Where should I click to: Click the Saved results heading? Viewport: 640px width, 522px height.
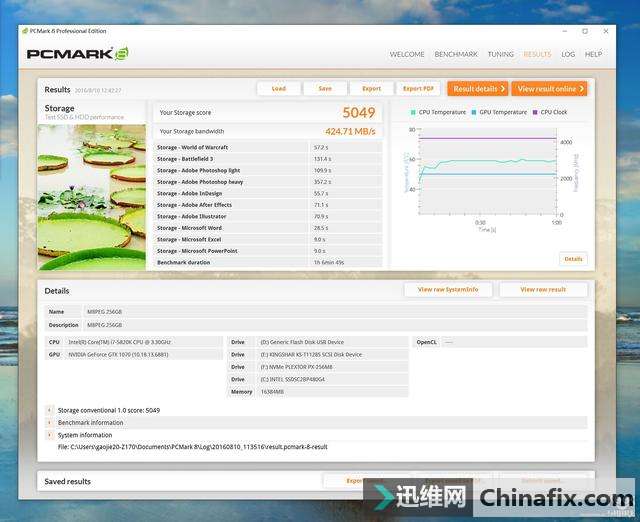click(x=67, y=482)
